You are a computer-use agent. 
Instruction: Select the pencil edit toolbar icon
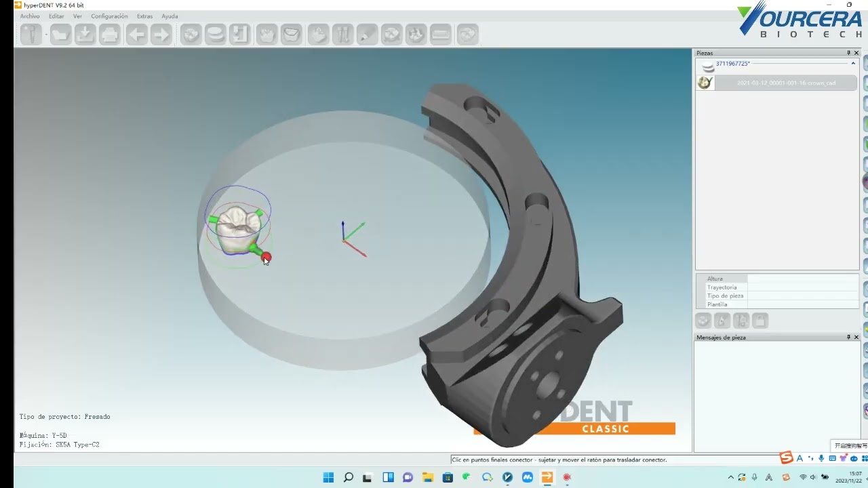[x=368, y=34]
